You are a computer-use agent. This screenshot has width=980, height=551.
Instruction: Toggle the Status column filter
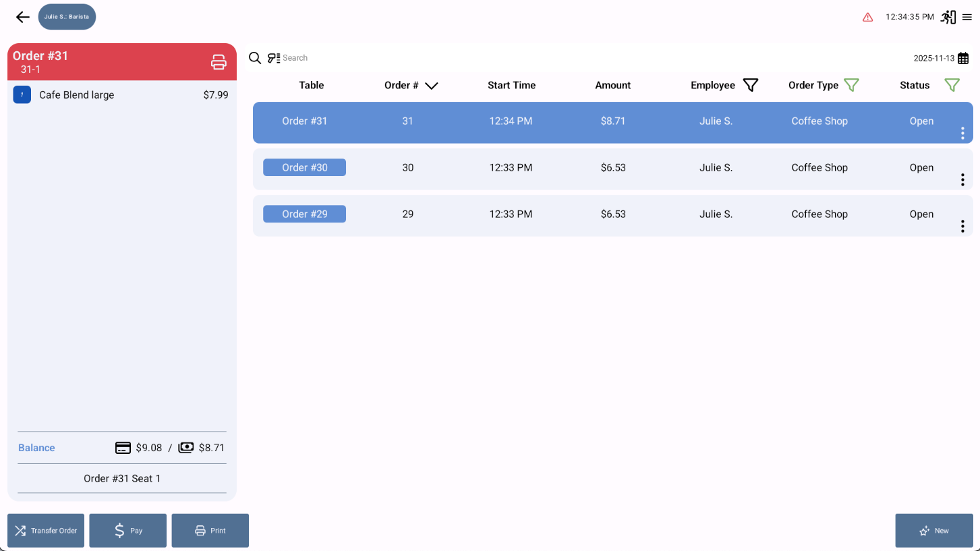(952, 85)
